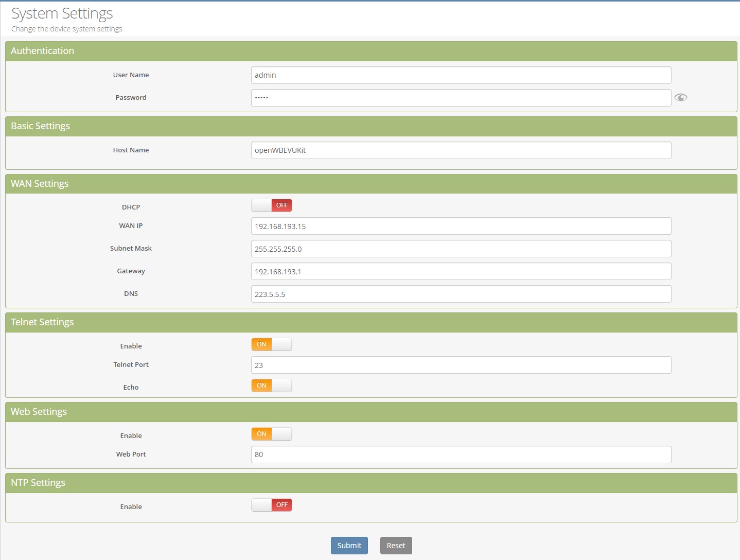Viewport: 740px width, 560px height.
Task: Click the DNS label
Action: pos(131,294)
